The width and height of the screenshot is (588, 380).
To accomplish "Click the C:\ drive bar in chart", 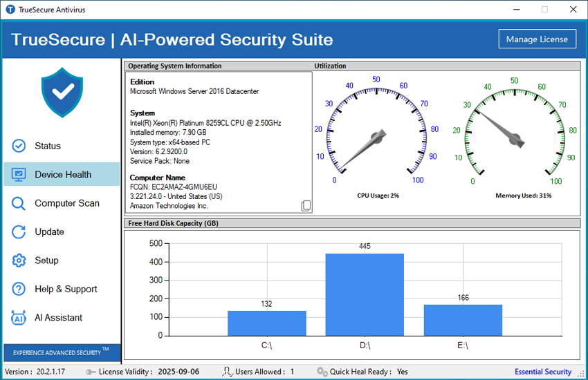I will tap(266, 323).
